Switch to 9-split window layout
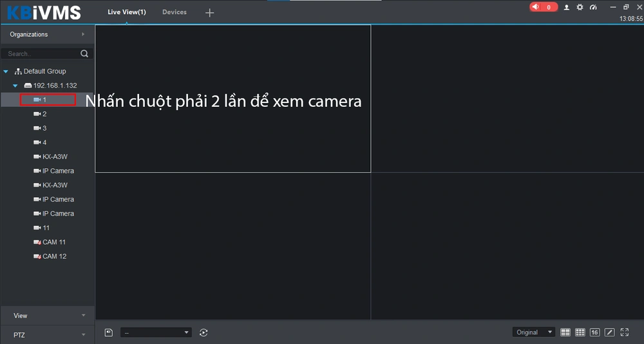 [580, 332]
